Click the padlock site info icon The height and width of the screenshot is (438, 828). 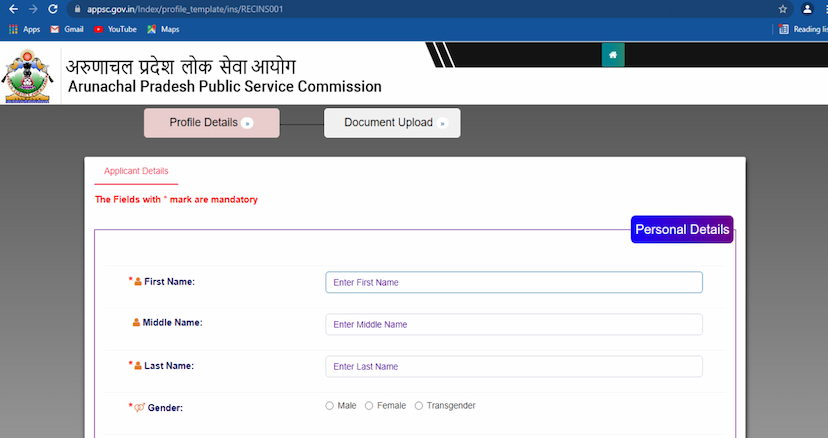pos(78,9)
